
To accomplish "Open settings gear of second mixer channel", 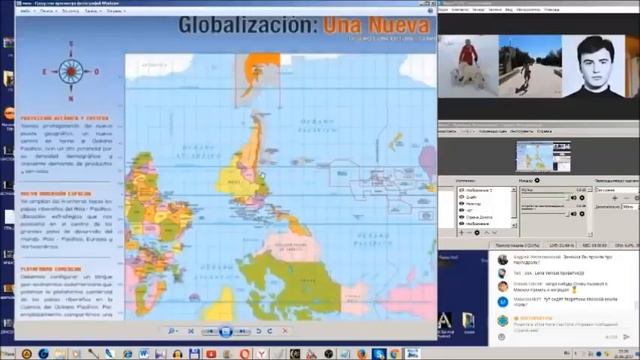I will (x=582, y=213).
